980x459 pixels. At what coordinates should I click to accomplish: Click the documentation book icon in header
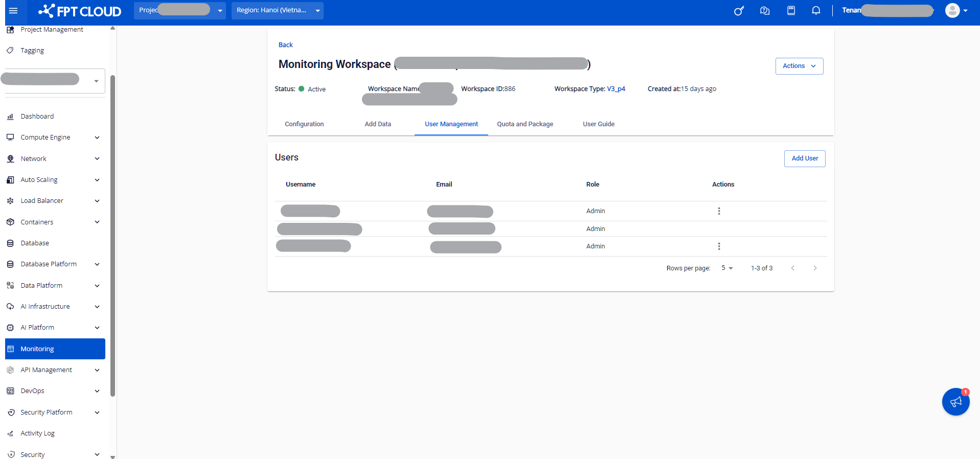[791, 11]
